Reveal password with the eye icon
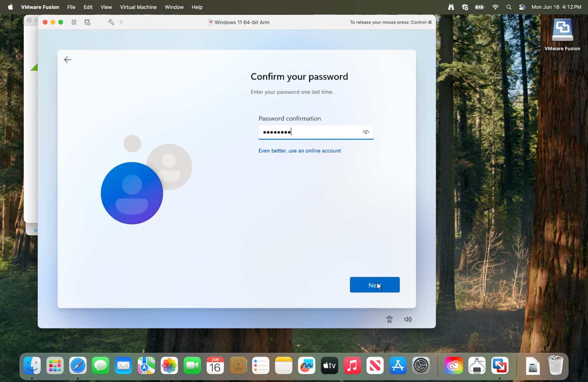The height and width of the screenshot is (382, 588). (366, 132)
